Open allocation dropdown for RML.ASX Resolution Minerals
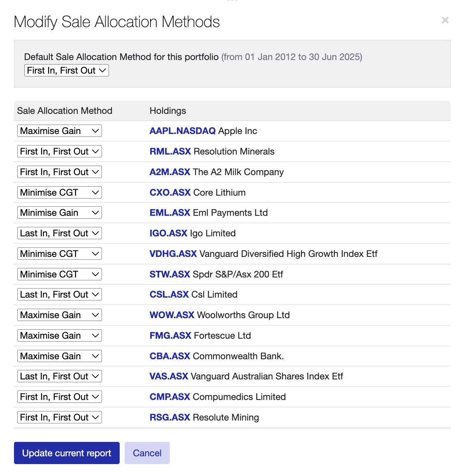The width and height of the screenshot is (468, 476). point(60,152)
